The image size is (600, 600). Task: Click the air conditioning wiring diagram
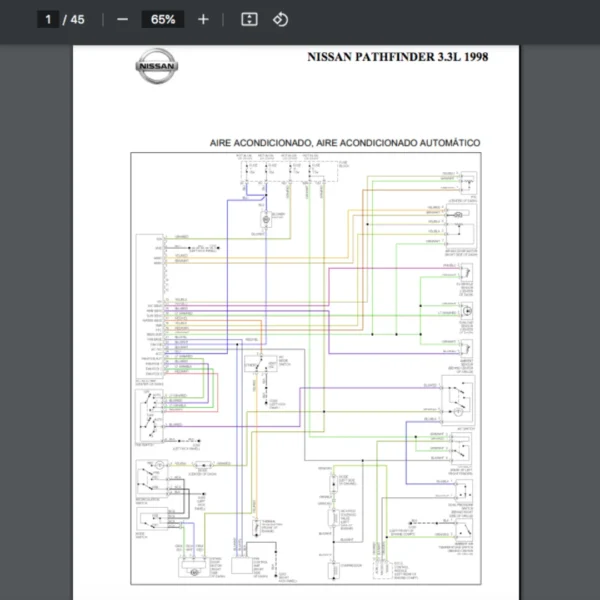pyautogui.click(x=306, y=368)
